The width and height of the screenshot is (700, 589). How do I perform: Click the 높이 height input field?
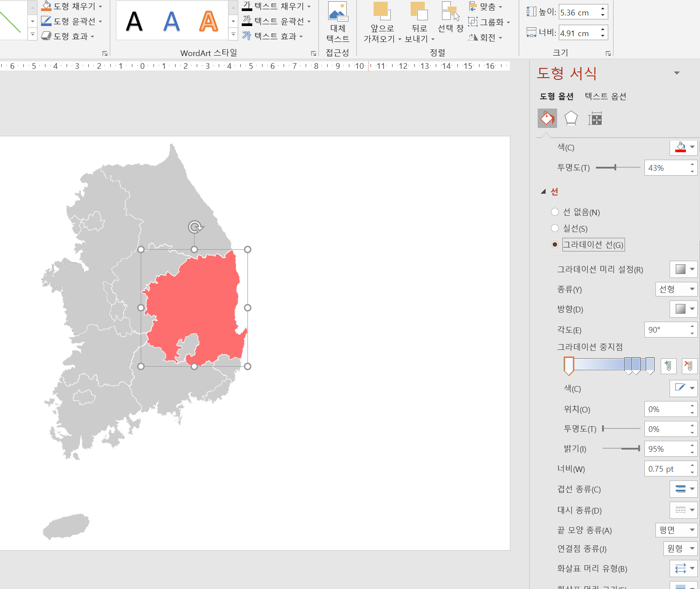[x=578, y=12]
